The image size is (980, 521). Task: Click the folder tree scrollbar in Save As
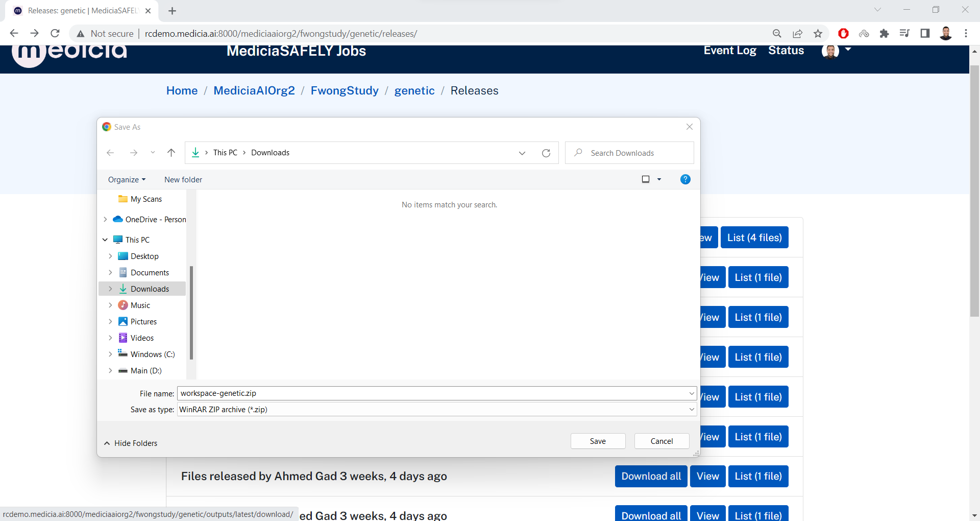191,313
